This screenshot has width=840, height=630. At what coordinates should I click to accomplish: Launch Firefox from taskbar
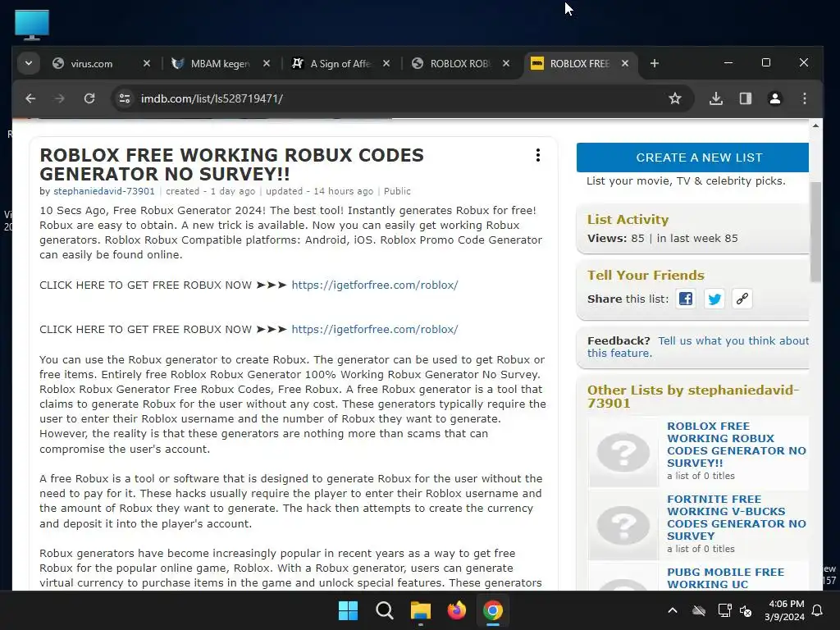point(456,610)
